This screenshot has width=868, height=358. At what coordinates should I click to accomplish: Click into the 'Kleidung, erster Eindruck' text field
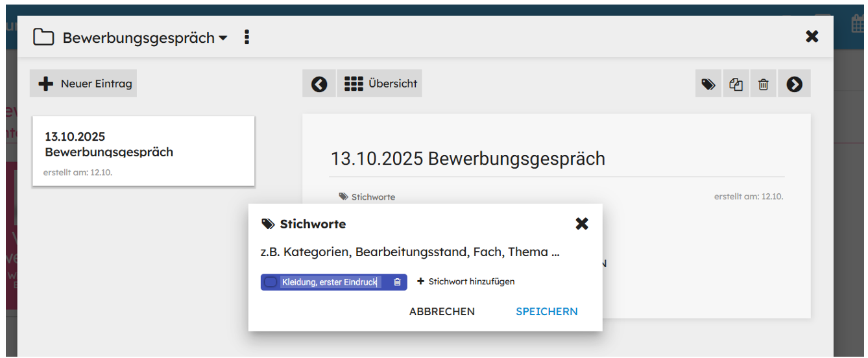point(330,282)
